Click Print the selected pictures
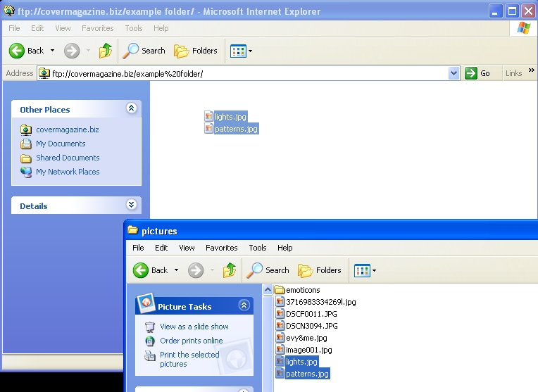 coord(189,359)
